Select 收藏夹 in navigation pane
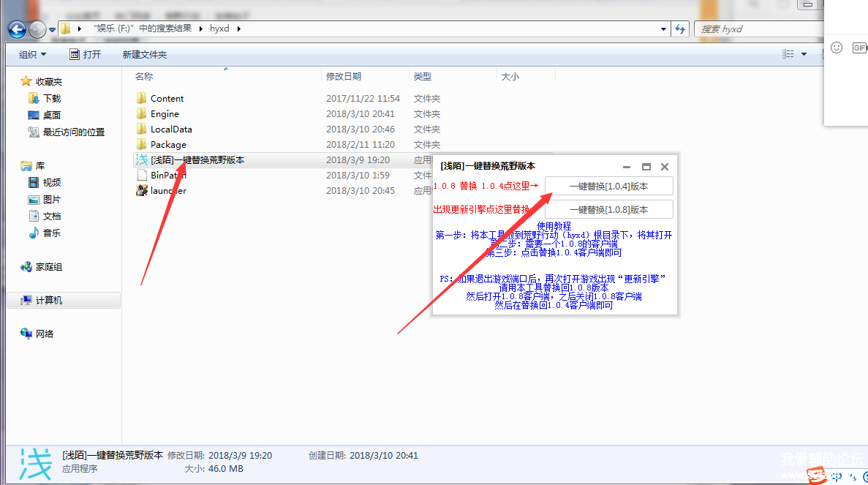The height and width of the screenshot is (485, 868). [49, 81]
